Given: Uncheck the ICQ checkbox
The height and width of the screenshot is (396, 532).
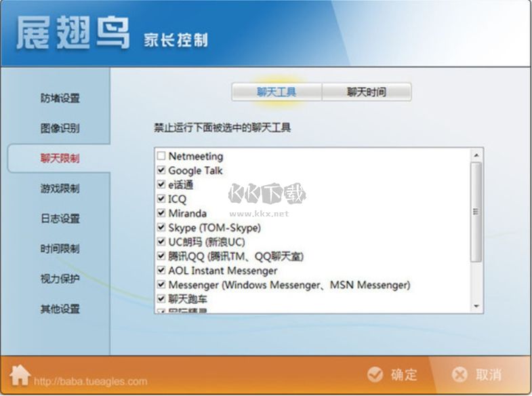Looking at the screenshot, I should click(x=161, y=199).
